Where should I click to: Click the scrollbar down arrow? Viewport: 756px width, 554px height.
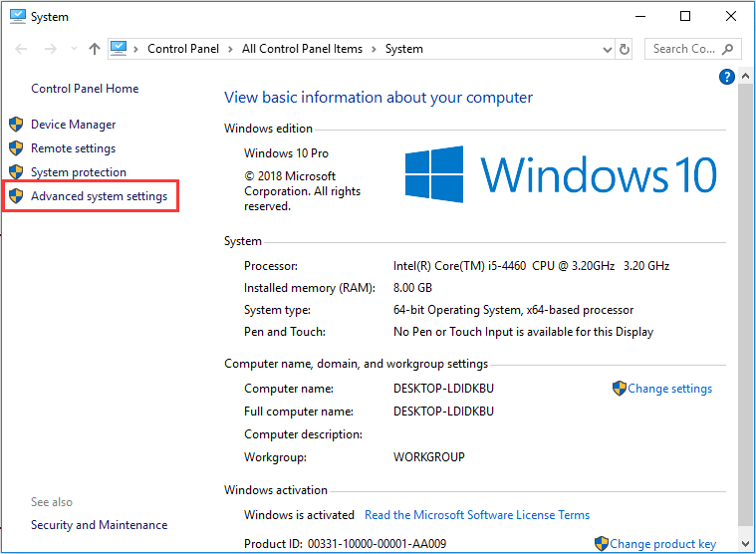click(x=745, y=544)
